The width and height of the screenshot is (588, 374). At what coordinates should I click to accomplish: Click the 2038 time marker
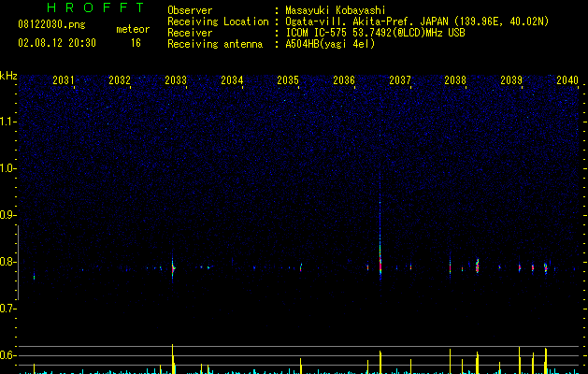pyautogui.click(x=455, y=80)
